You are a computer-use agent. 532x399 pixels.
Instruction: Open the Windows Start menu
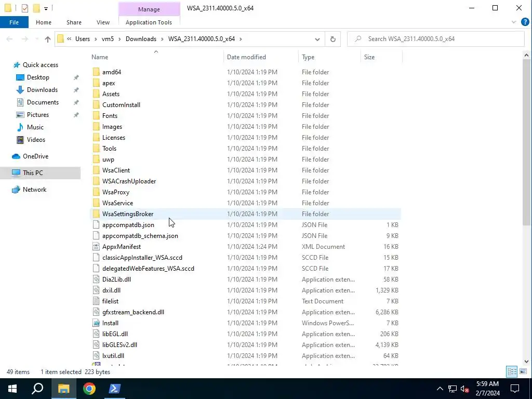12,389
